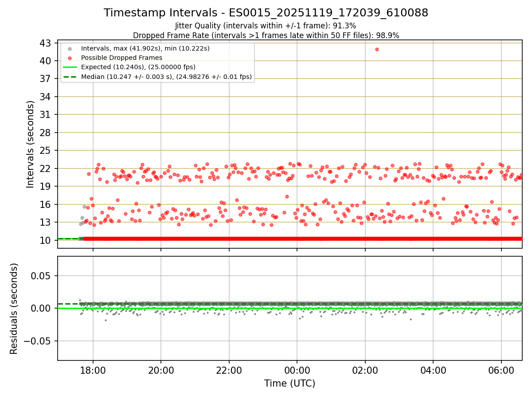Click the x-axis tick label "00:00"
Image resolution: width=532 pixels, height=399 pixels.
click(x=297, y=370)
